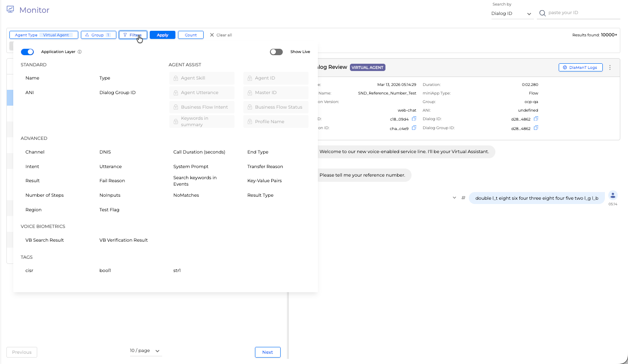Image resolution: width=628 pixels, height=364 pixels.
Task: Click the user avatar beside message
Action: pyautogui.click(x=613, y=195)
